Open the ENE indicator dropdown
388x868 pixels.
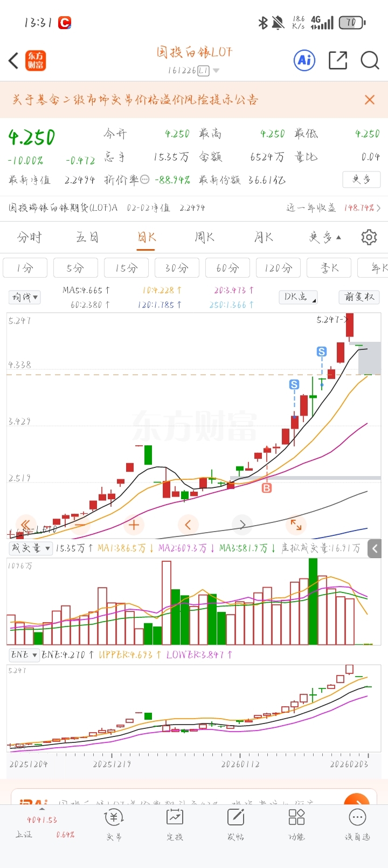point(24,655)
